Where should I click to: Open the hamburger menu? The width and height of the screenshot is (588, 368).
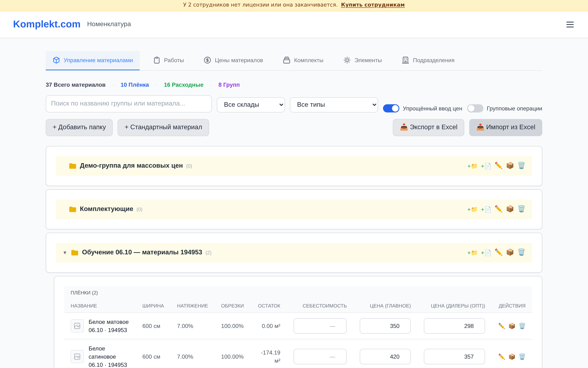coord(570,25)
